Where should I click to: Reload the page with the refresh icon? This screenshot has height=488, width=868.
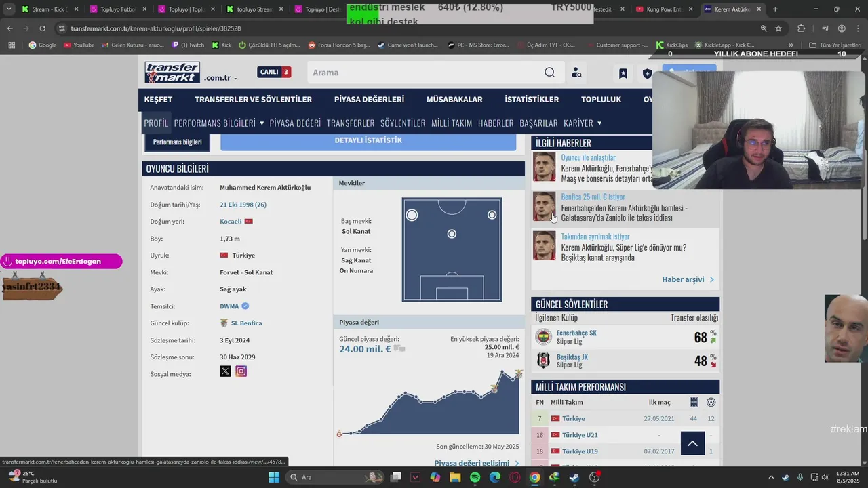42,28
